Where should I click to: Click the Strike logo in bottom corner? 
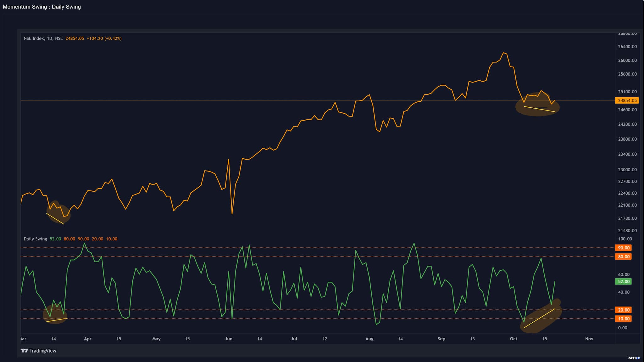pyautogui.click(x=634, y=358)
